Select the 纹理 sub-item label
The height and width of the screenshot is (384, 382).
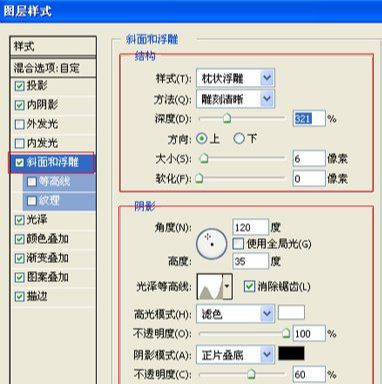tap(49, 200)
